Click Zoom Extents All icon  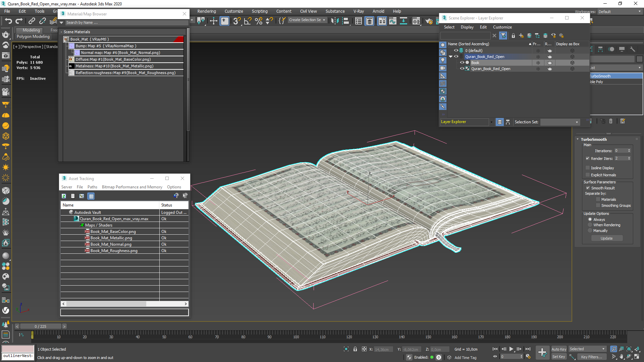(x=637, y=349)
